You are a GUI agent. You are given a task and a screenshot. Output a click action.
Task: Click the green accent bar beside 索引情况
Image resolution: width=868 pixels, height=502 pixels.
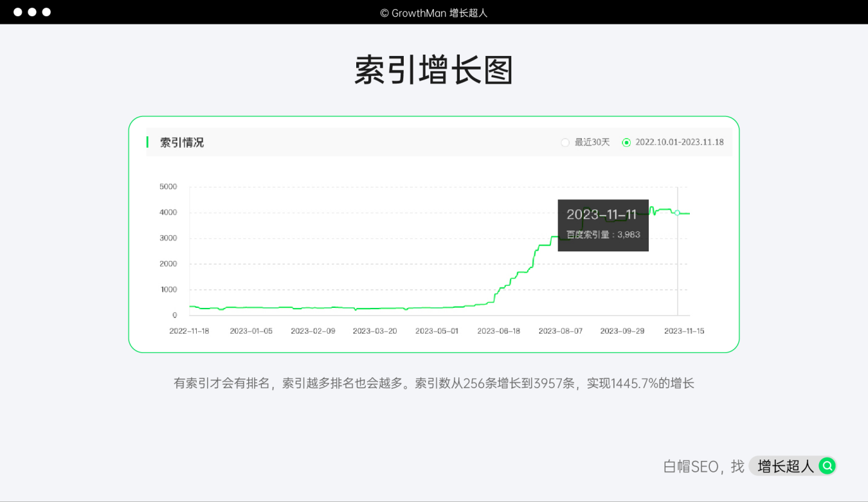pyautogui.click(x=147, y=142)
